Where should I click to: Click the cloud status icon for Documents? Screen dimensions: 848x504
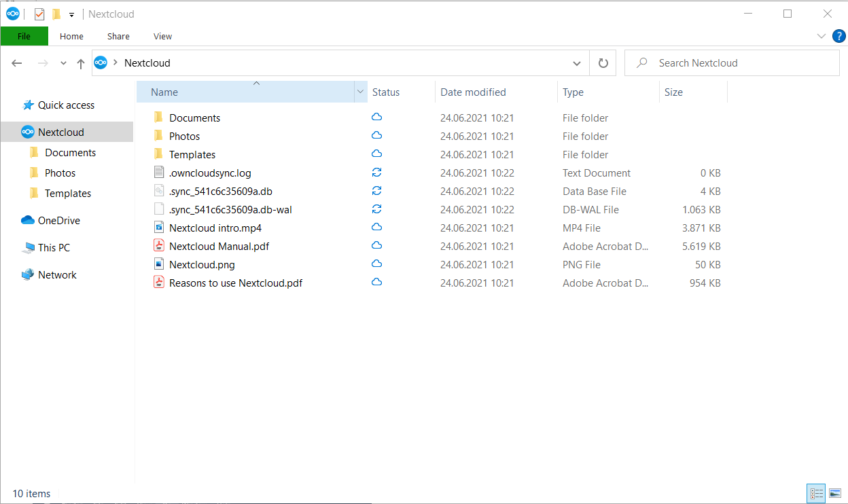pyautogui.click(x=376, y=117)
